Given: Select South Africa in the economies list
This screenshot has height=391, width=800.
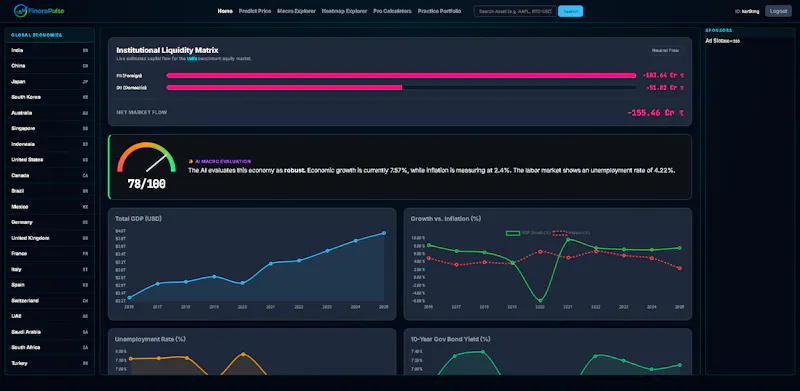Looking at the screenshot, I should pos(49,348).
